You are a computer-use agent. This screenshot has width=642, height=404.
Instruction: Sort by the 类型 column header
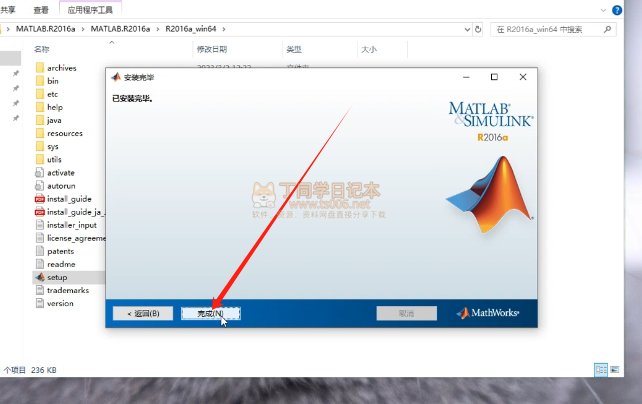coord(294,50)
